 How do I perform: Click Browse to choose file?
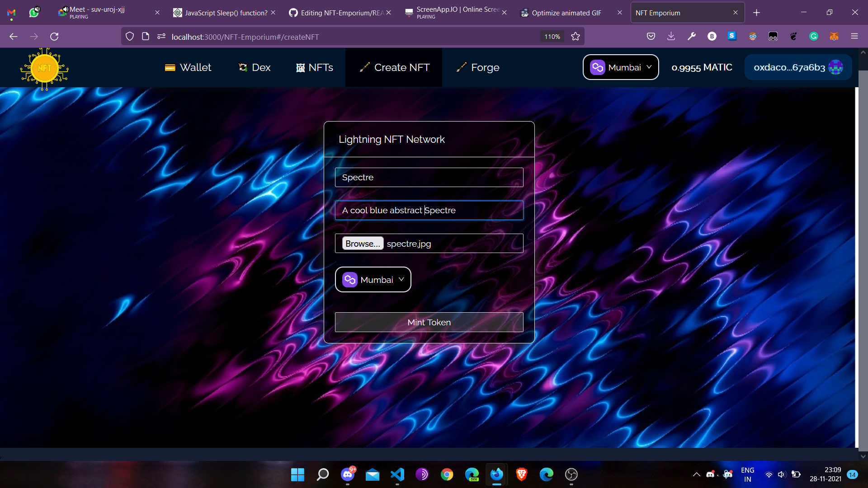point(363,244)
